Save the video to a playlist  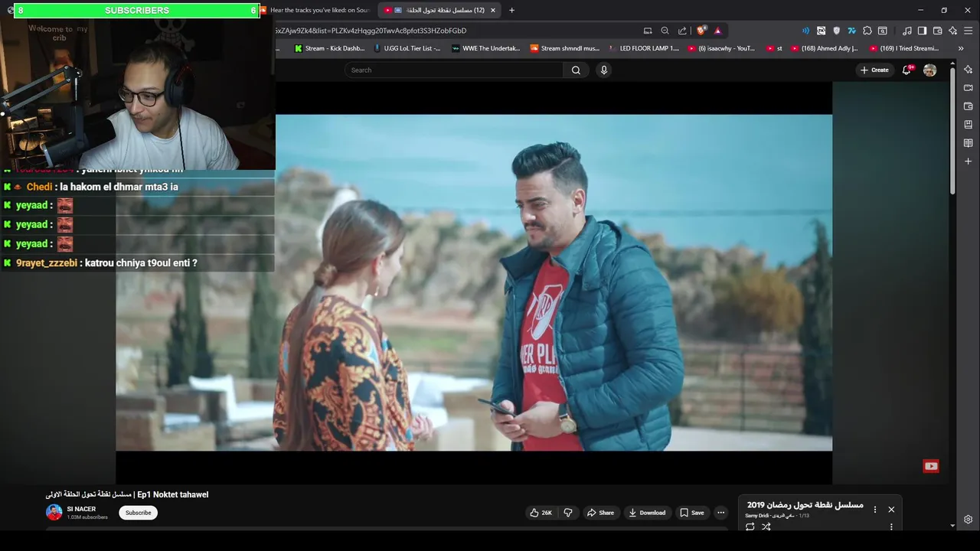pyautogui.click(x=692, y=513)
